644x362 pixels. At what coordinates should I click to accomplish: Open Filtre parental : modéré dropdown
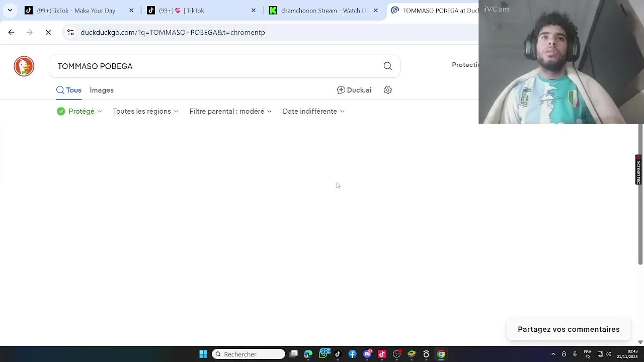coord(230,111)
